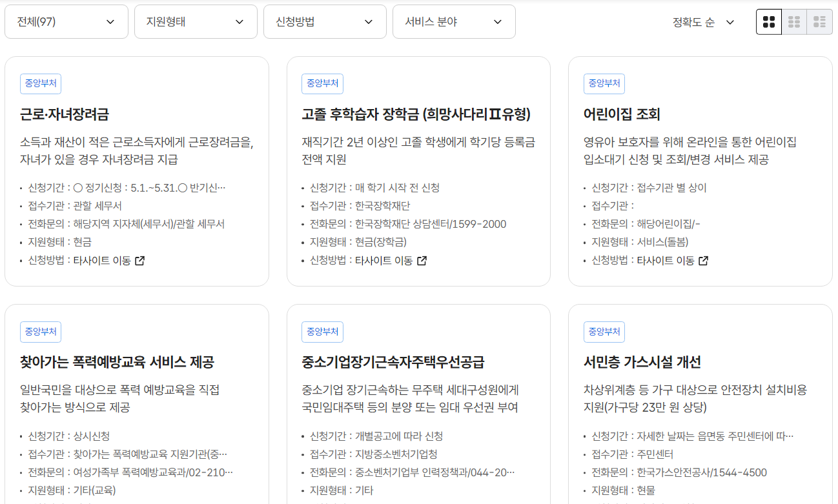Image resolution: width=838 pixels, height=504 pixels.
Task: Click external link icon in 근로·자녀장려금 card
Action: coord(140,261)
